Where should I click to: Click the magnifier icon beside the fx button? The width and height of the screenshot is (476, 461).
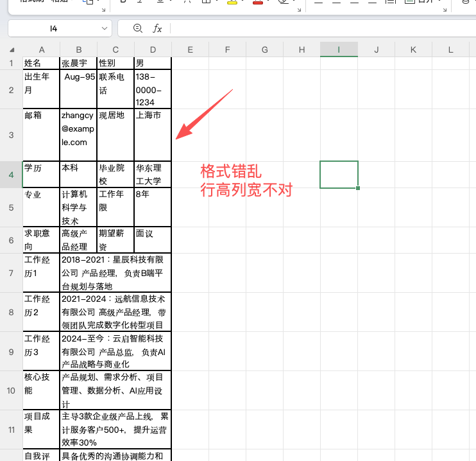138,28
